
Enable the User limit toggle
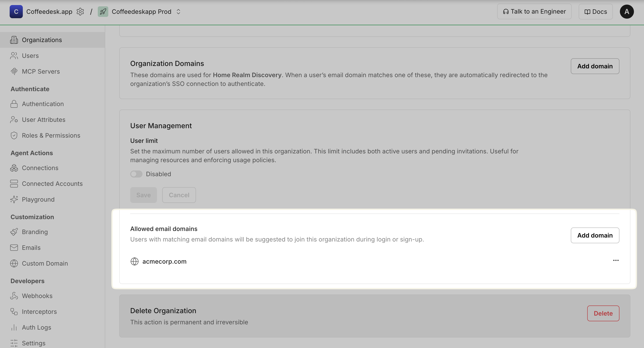click(136, 174)
